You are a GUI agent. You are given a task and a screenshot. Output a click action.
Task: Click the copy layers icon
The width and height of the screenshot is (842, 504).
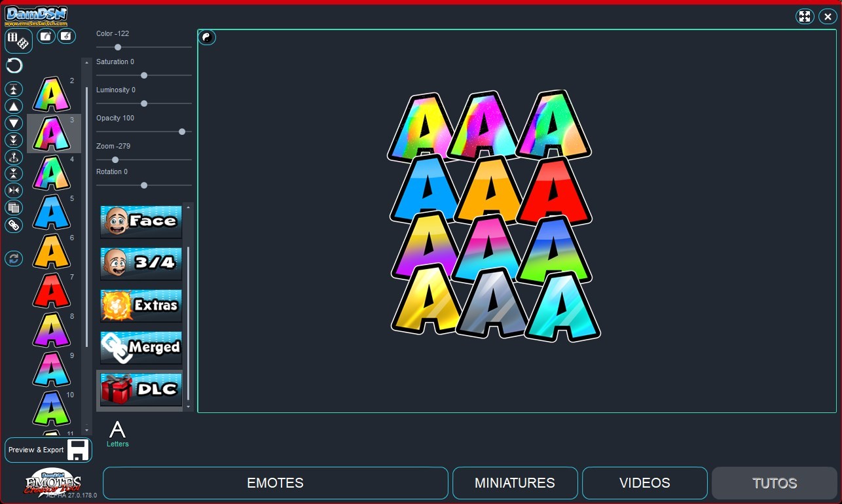[x=14, y=207]
